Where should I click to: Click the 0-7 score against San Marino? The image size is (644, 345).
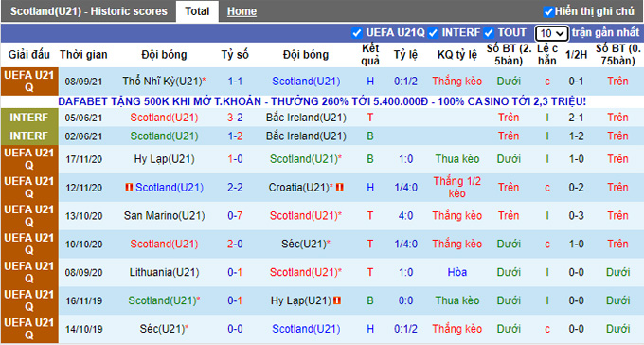pos(235,216)
